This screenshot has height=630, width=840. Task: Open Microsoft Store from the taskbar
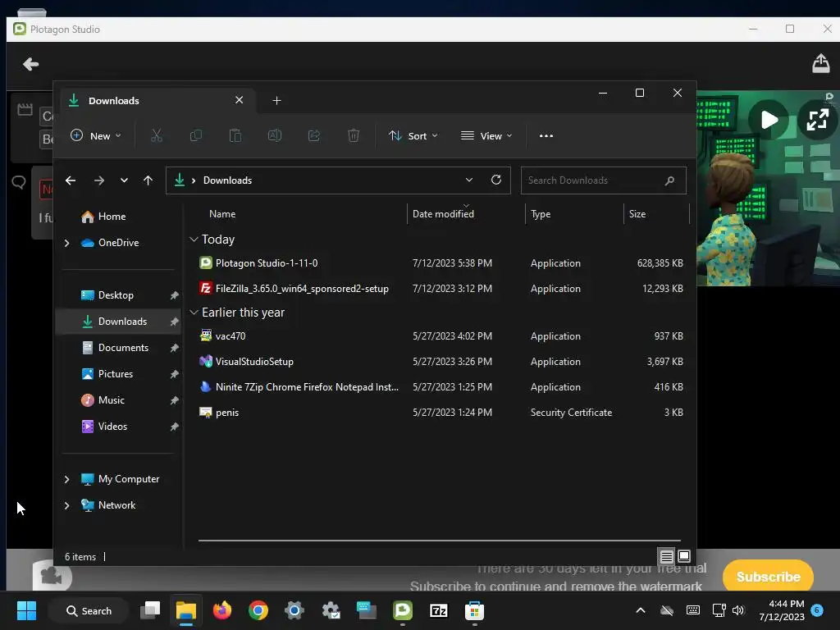pyautogui.click(x=474, y=610)
